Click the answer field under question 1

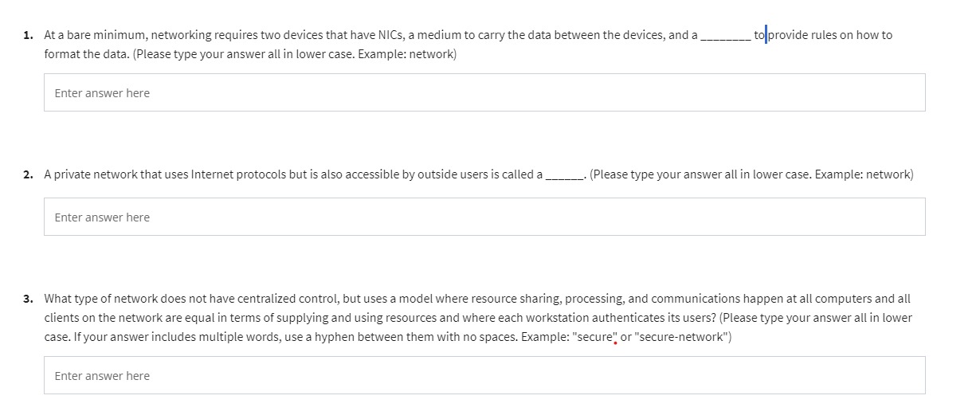point(484,92)
